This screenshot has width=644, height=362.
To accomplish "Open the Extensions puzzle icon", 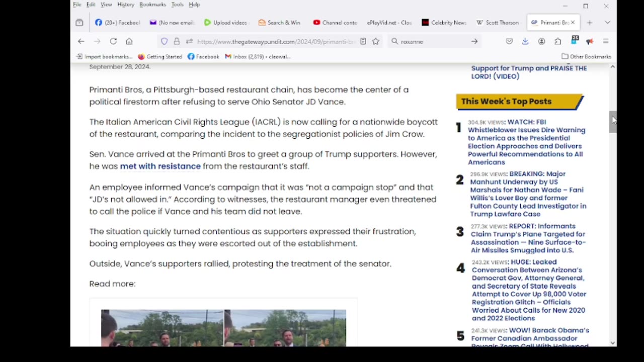I will [557, 41].
